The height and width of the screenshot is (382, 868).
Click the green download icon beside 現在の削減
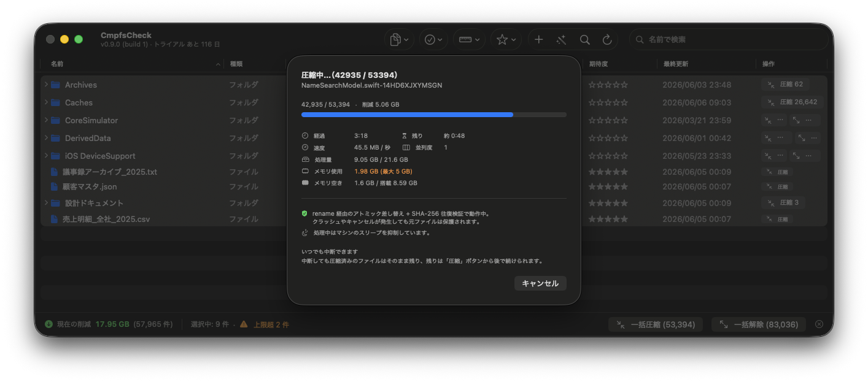click(x=49, y=324)
